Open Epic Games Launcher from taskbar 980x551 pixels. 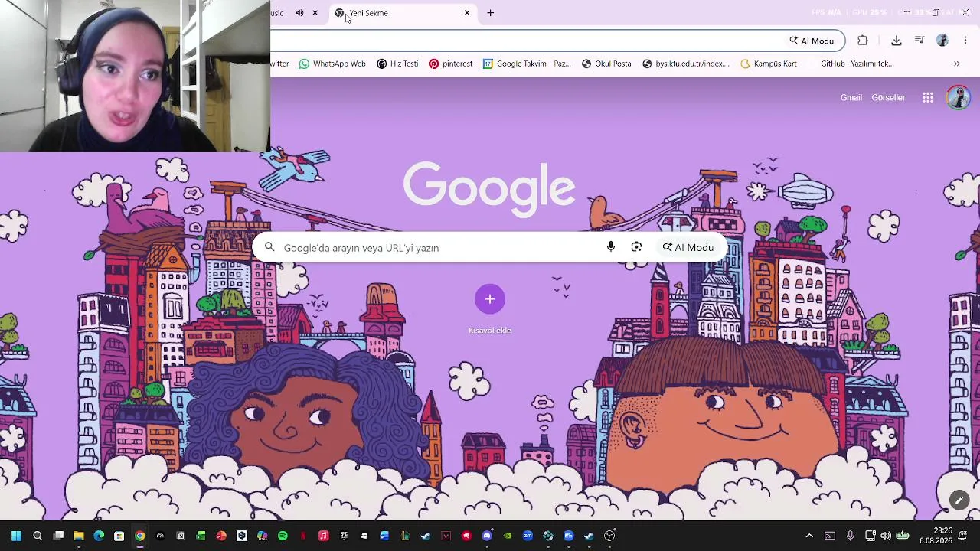[344, 536]
